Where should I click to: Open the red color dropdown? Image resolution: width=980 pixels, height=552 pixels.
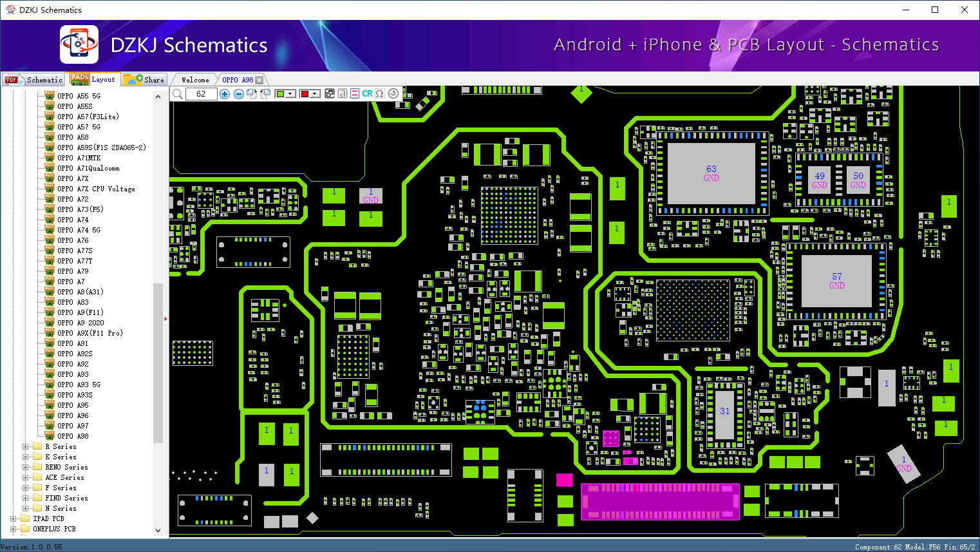click(315, 94)
